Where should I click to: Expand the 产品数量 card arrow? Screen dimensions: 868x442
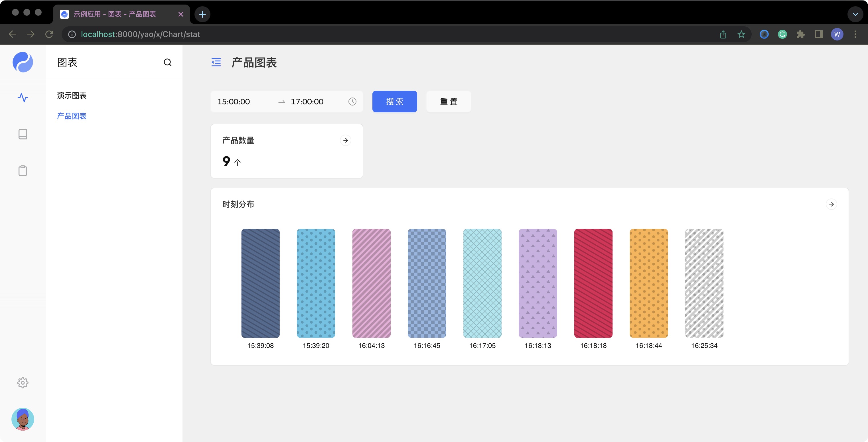[x=345, y=140]
